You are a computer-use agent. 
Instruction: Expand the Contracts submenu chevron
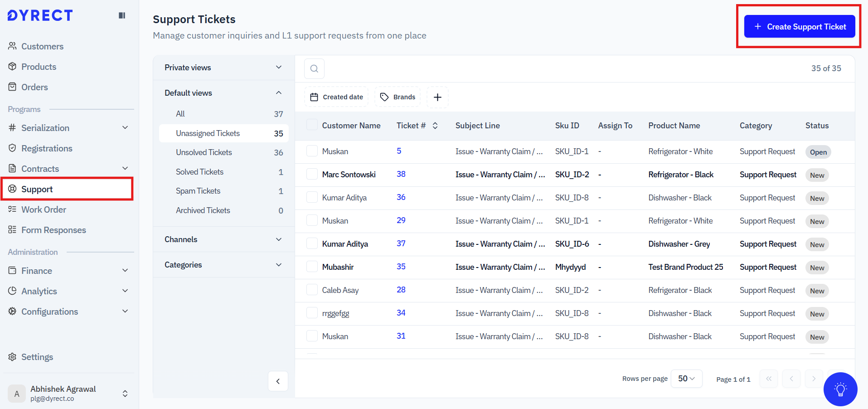(125, 168)
